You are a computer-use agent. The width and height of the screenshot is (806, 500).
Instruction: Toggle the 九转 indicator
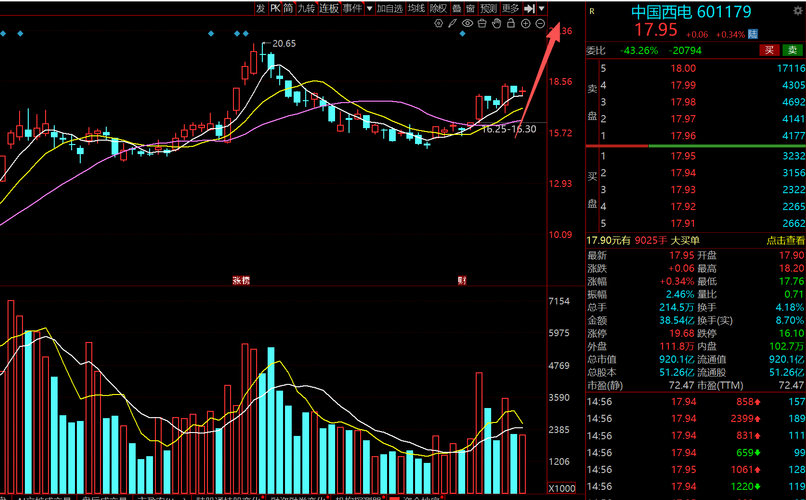pos(306,8)
